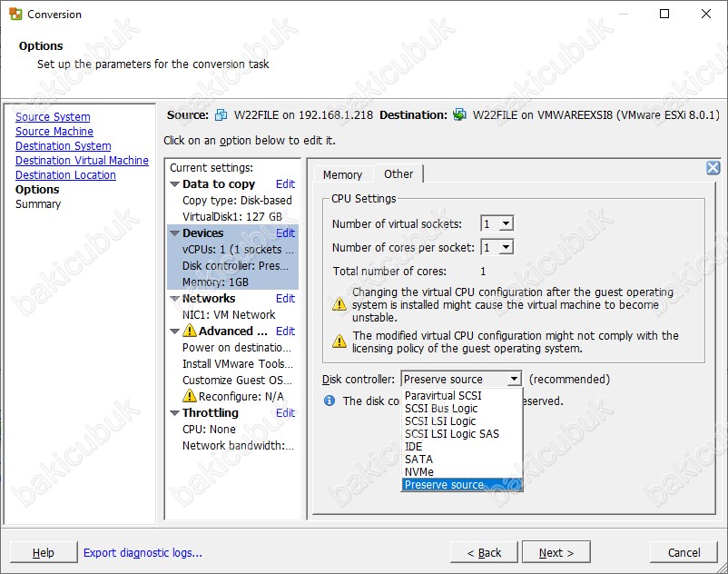Click the destination server icon beside W22FILE
728x574 pixels.
pyautogui.click(x=459, y=114)
